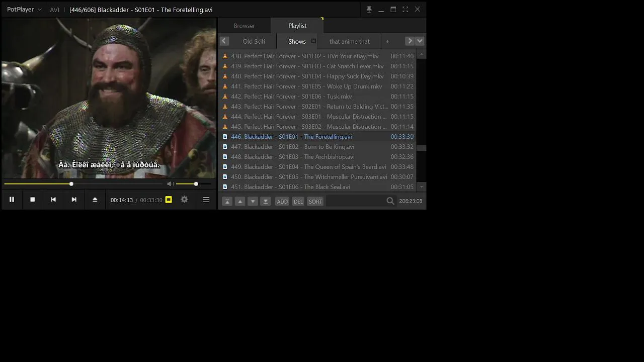Select the Old Scifi playlist tab
Viewport: 644px width, 362px height.
point(254,41)
